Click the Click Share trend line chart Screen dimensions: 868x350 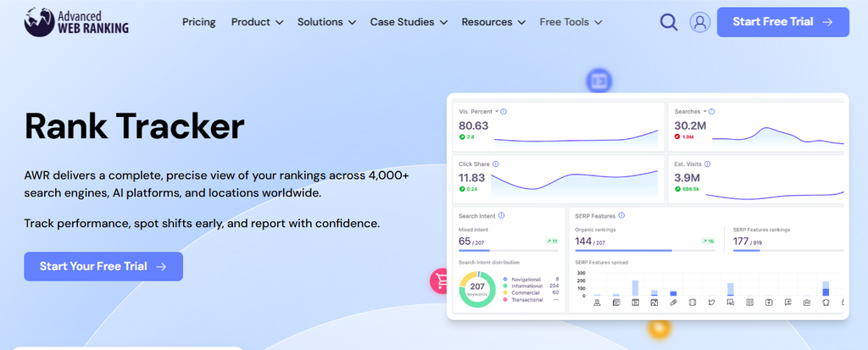(574, 184)
